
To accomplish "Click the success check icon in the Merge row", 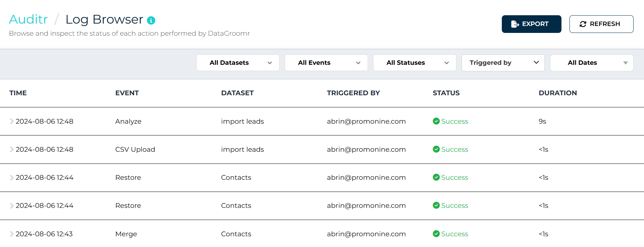I will [436, 233].
